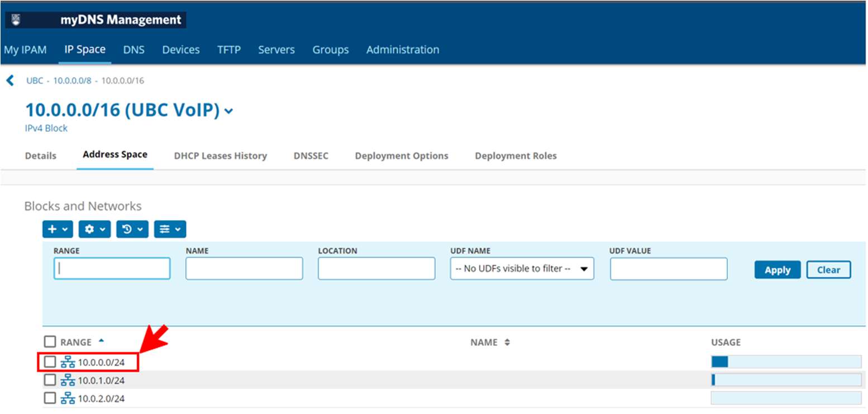Check the box for network 10.0.1.0/24
Screen dimensions: 868x414
tap(50, 380)
